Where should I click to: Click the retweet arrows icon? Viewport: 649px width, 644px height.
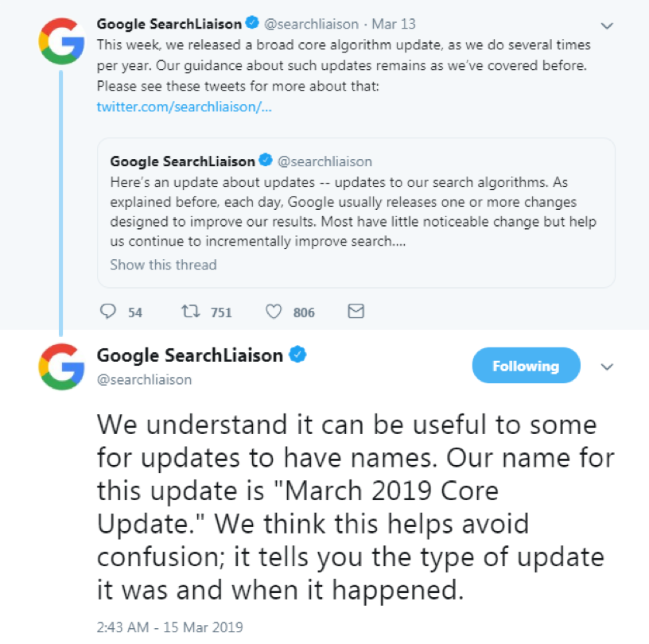191,312
